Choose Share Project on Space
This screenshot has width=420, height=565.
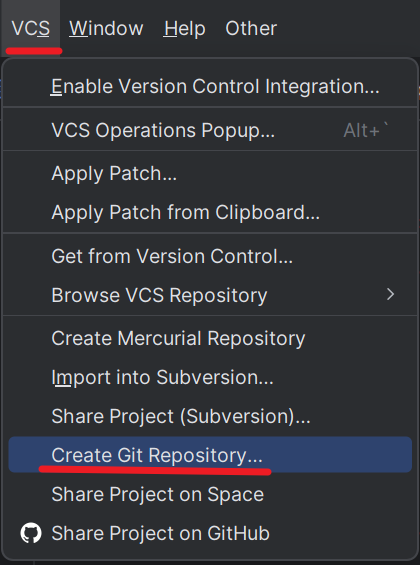pos(210,494)
